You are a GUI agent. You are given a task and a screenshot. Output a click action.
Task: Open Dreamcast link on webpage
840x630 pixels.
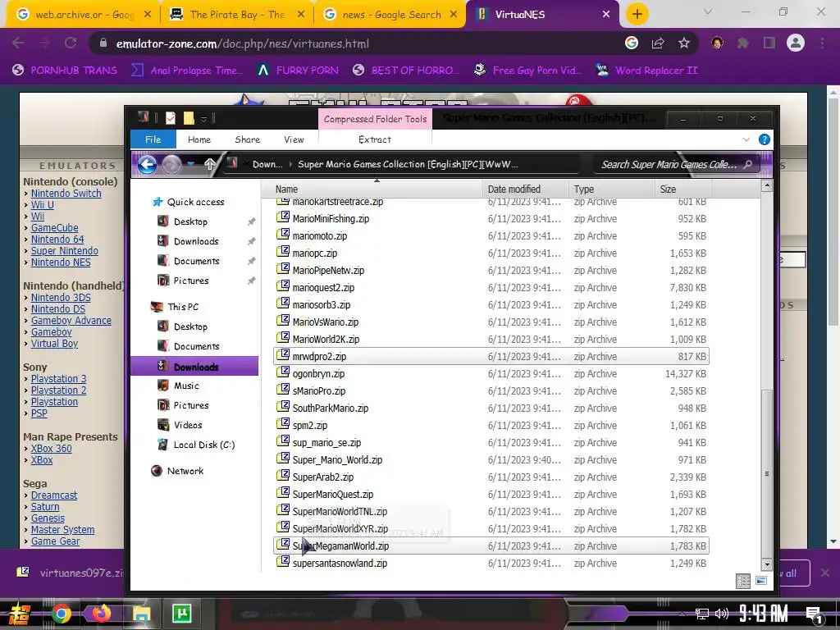[53, 495]
